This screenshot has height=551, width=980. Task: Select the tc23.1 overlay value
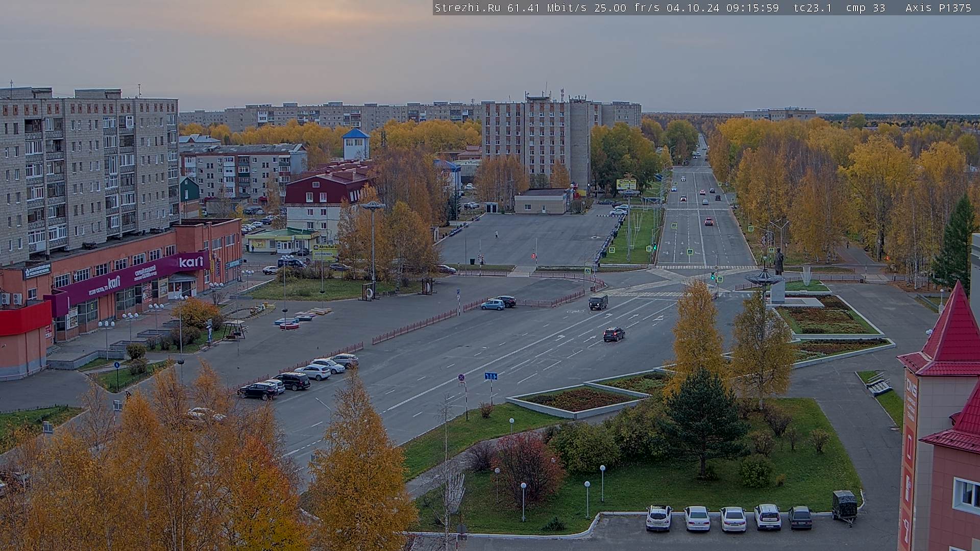click(813, 8)
